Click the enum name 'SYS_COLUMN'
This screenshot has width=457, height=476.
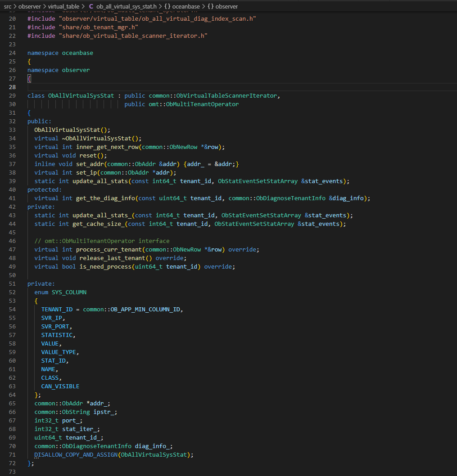tap(69, 292)
